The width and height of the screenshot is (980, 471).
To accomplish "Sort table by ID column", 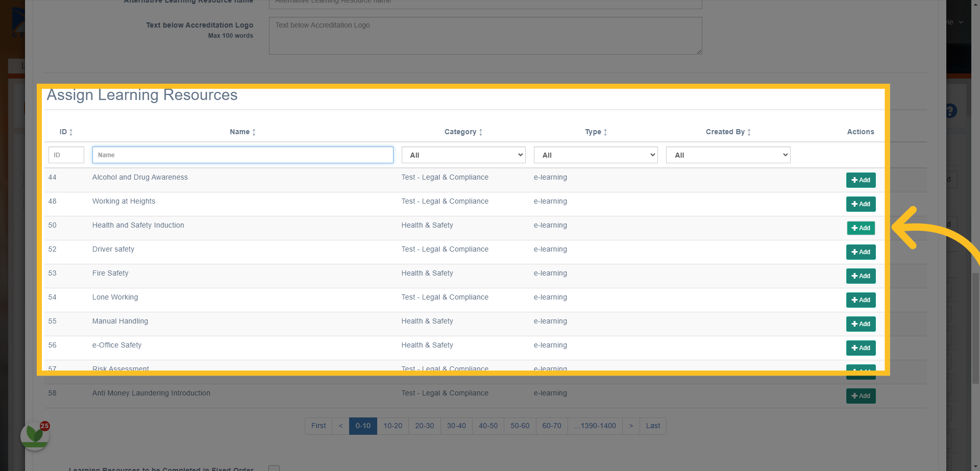I will 66,132.
